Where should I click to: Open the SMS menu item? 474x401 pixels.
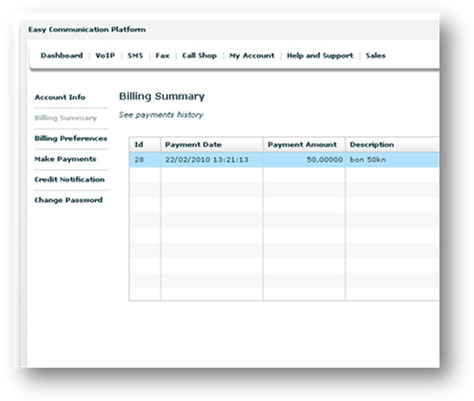coord(135,56)
